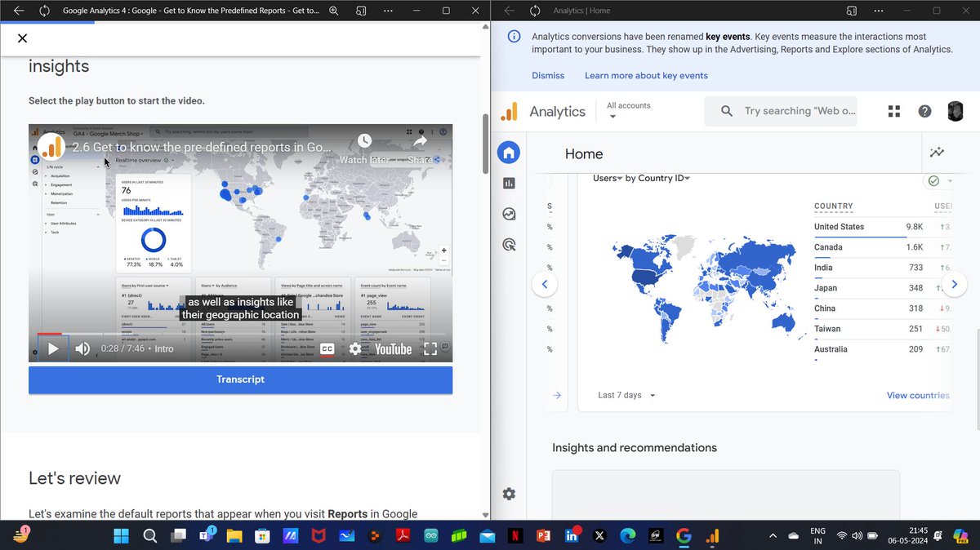Image resolution: width=980 pixels, height=550 pixels.
Task: Open taskbar Search magnifier
Action: (150, 535)
